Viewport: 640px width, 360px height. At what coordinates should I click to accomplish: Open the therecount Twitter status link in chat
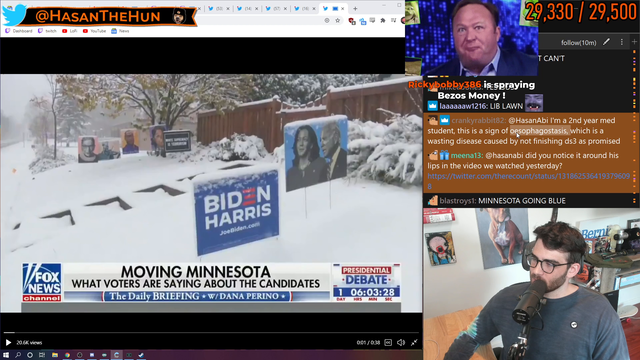point(529,181)
